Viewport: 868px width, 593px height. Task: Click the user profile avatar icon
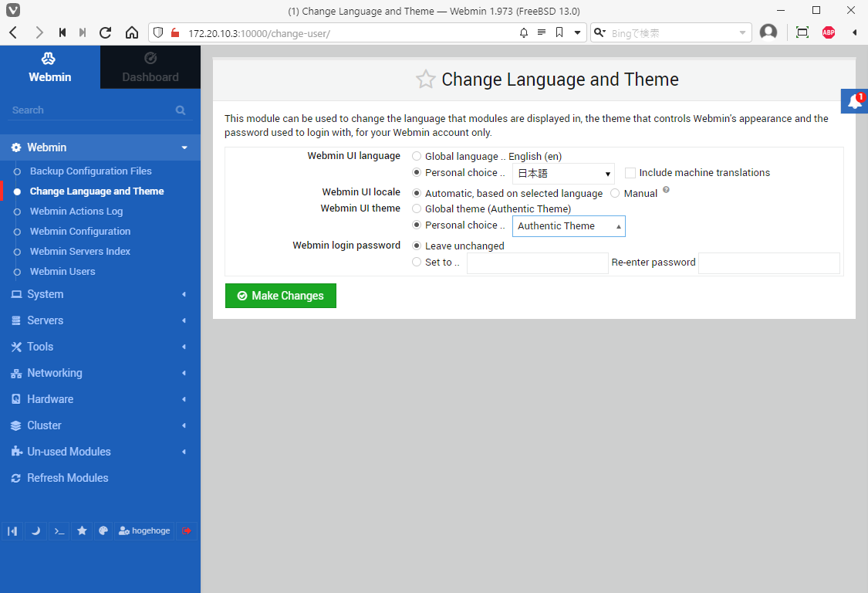(768, 32)
